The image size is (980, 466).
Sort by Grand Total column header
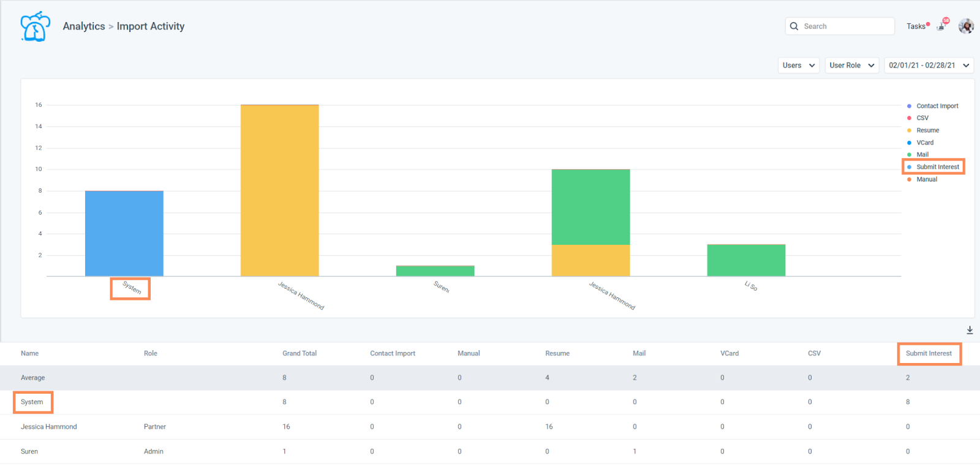point(300,354)
